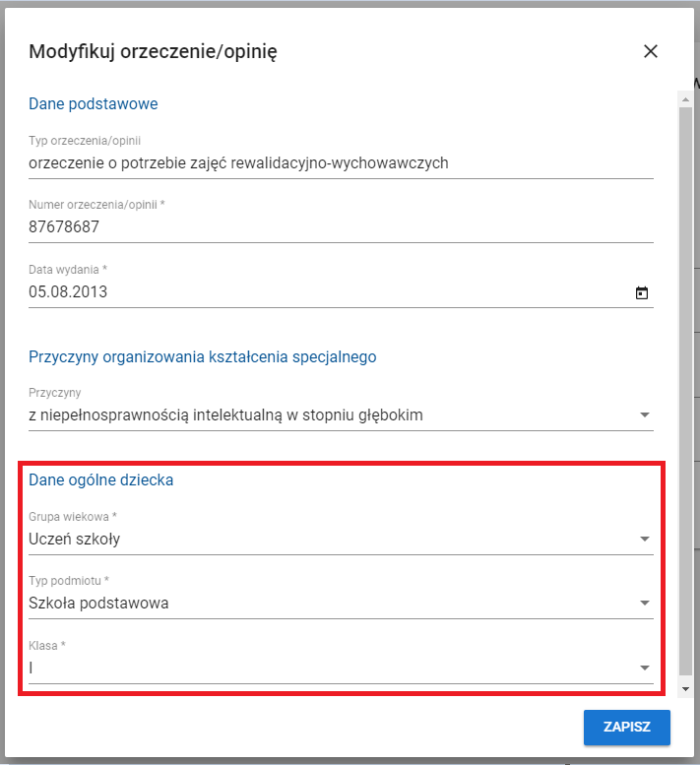Click the 'Szkoła podstawowa' selected value

(98, 604)
